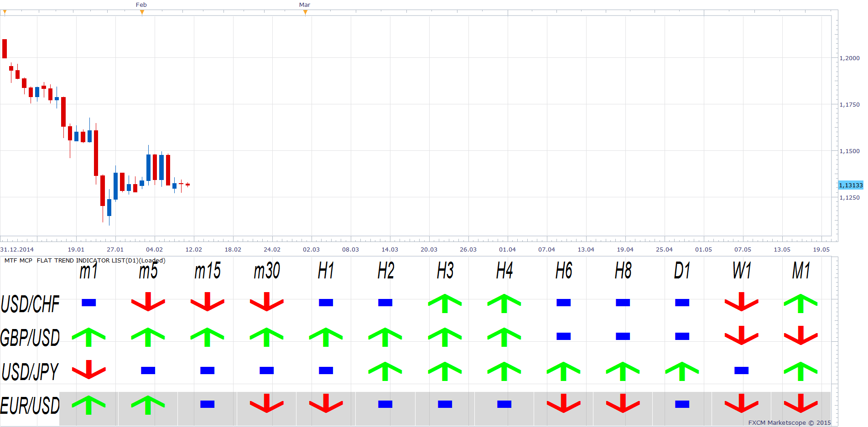Click the FXCM Marketscope 2015 copyright text

pyautogui.click(x=790, y=422)
